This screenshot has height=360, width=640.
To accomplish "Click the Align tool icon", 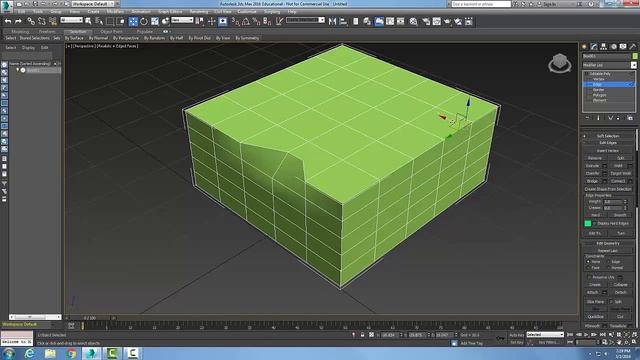I will pyautogui.click(x=343, y=21).
